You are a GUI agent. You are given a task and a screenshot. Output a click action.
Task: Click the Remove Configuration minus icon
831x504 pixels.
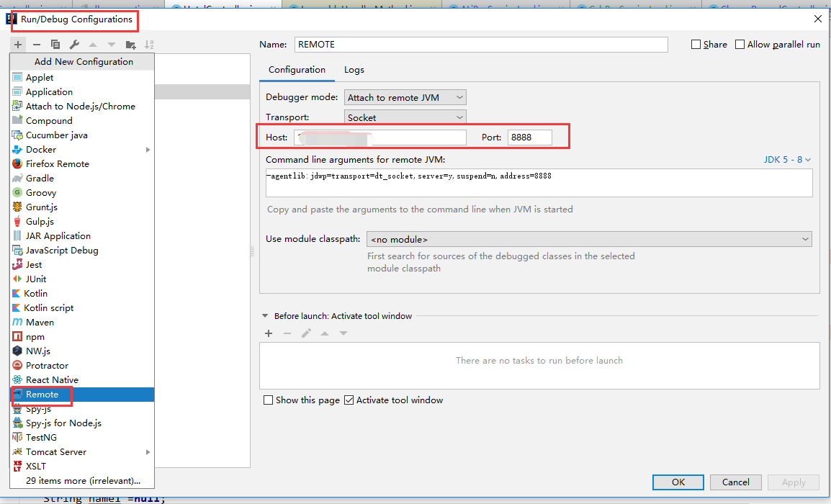click(x=37, y=45)
